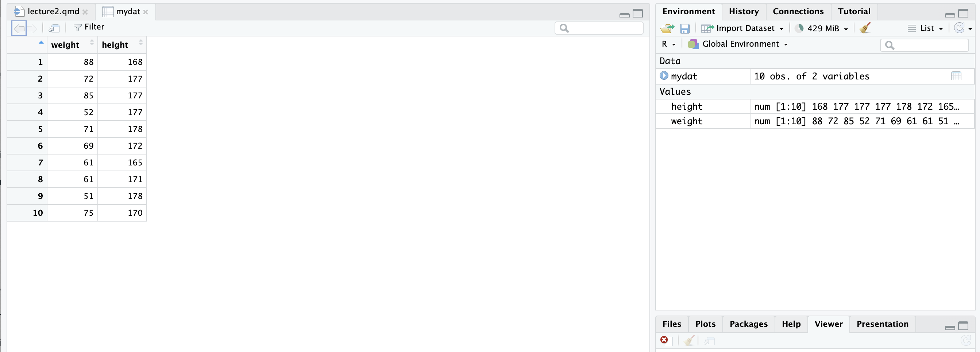Expand the mydat data frame details
Image resolution: width=980 pixels, height=352 pixels.
click(x=664, y=76)
